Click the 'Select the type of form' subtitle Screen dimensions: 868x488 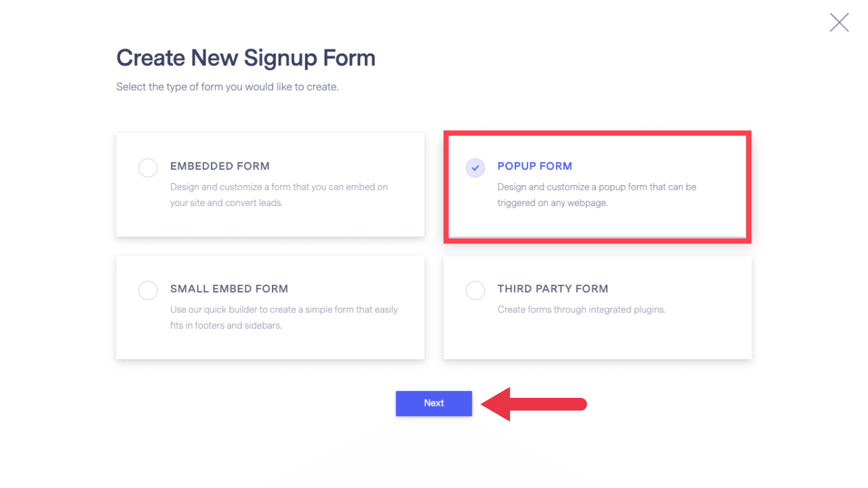pos(227,87)
